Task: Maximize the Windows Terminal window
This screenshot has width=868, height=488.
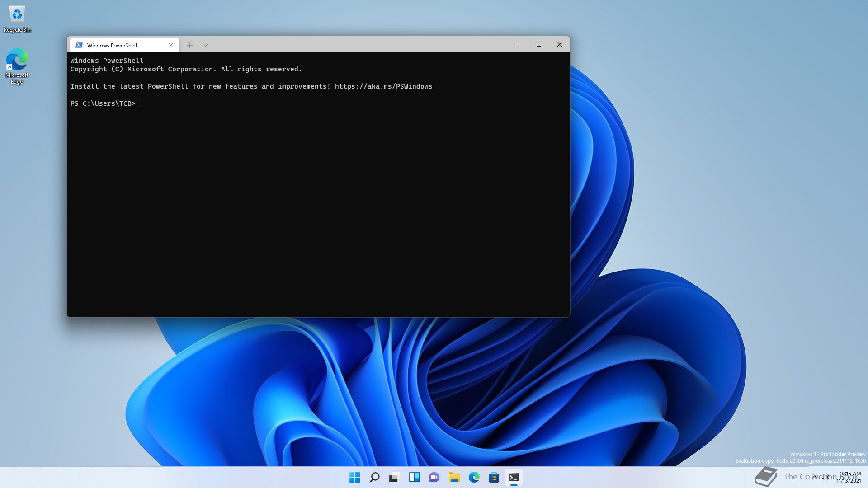Action: 539,44
